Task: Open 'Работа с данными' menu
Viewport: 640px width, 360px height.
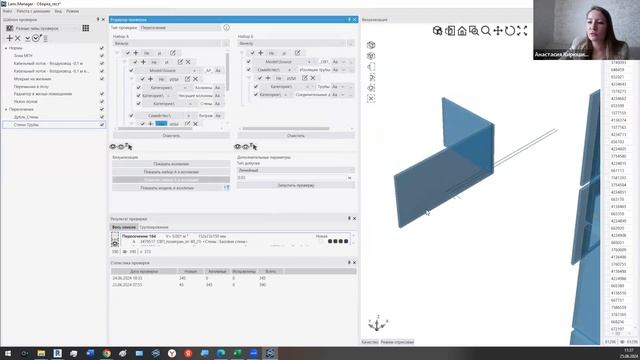Action: click(x=33, y=11)
